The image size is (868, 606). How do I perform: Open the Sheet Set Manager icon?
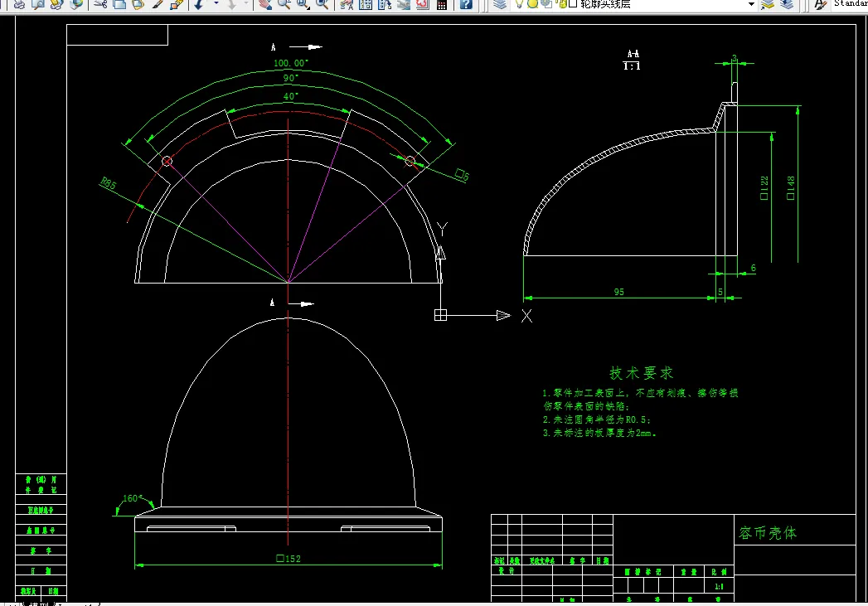[x=404, y=4]
